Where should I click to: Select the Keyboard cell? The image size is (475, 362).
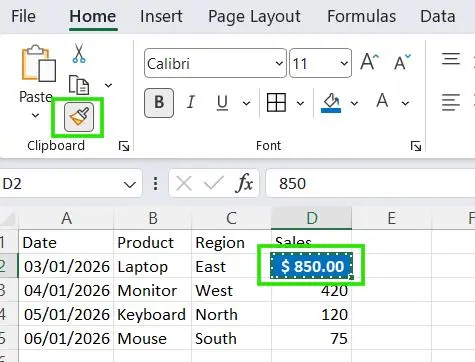pyautogui.click(x=153, y=314)
